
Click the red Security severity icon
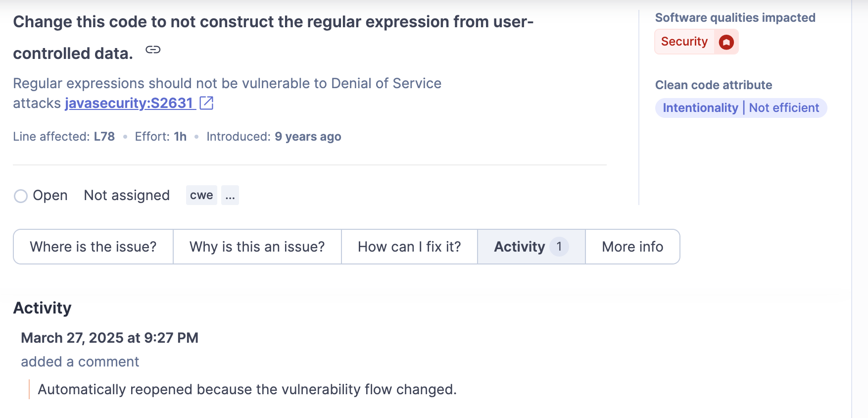(x=726, y=42)
